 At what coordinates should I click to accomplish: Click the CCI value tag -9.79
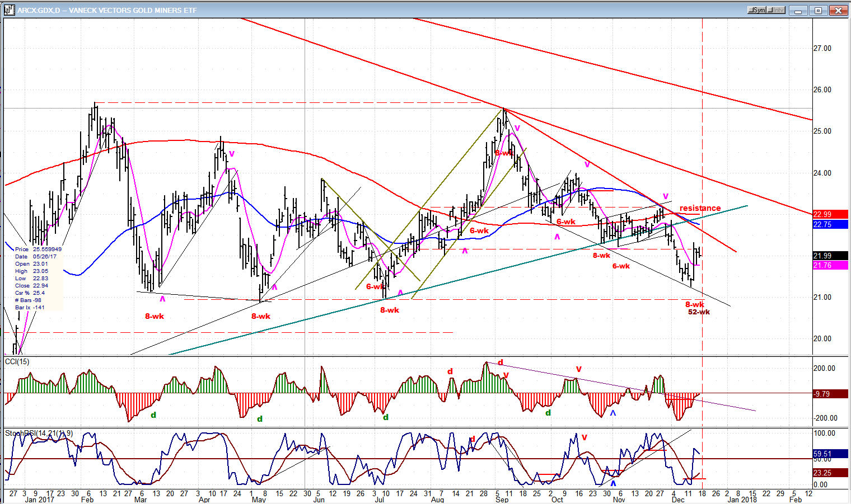(x=830, y=394)
